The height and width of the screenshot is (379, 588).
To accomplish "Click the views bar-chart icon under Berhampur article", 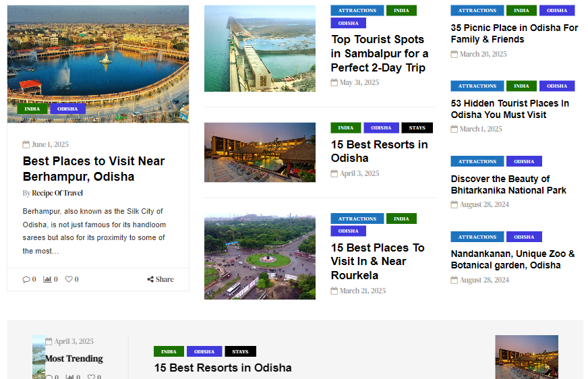I will [47, 279].
